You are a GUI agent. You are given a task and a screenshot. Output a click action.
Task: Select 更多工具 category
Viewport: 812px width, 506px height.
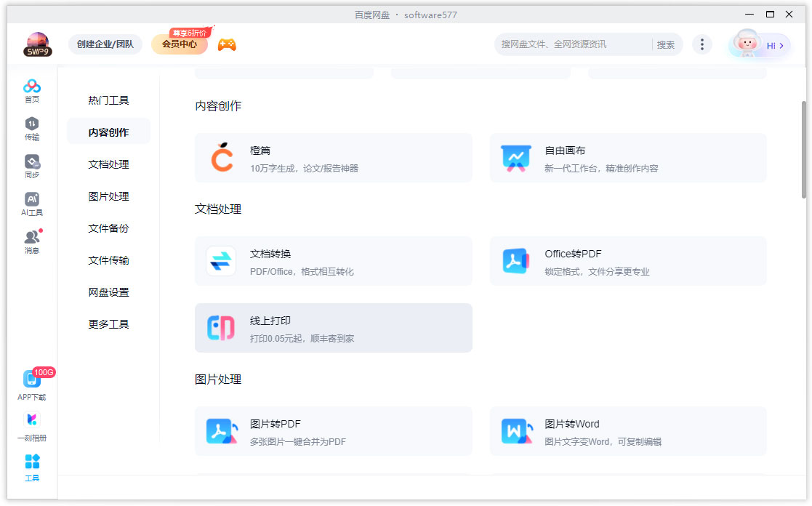[108, 325]
